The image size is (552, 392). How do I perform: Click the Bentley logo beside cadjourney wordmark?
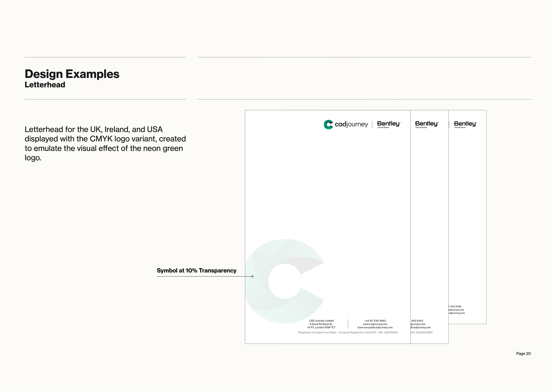click(389, 124)
